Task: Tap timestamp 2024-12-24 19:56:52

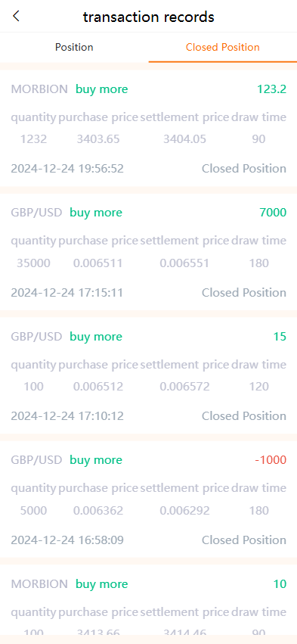Action: point(67,169)
